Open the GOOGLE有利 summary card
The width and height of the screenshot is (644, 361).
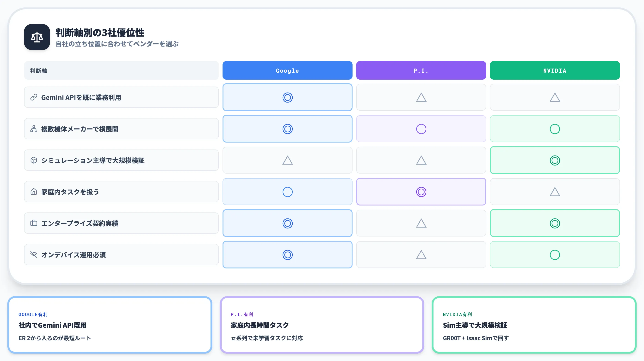[x=110, y=325]
